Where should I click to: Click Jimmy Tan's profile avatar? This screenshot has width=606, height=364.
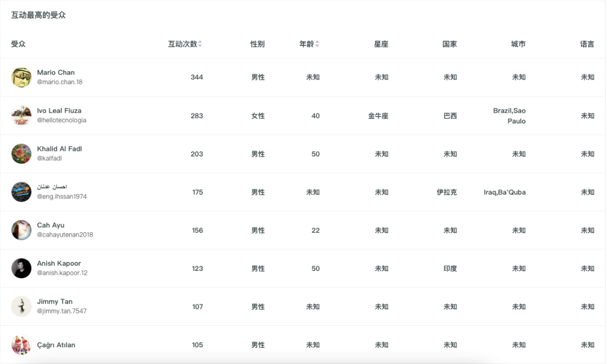click(21, 306)
